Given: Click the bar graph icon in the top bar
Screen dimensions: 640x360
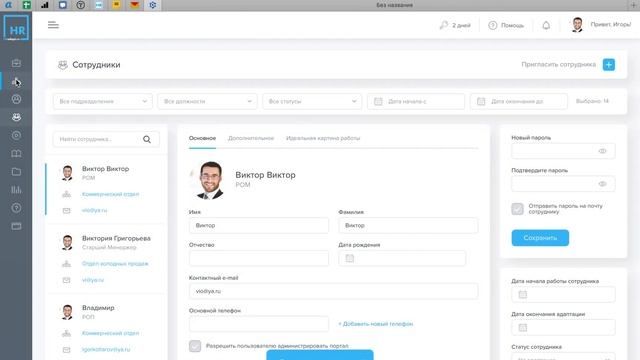Looking at the screenshot, I should pos(44,5).
